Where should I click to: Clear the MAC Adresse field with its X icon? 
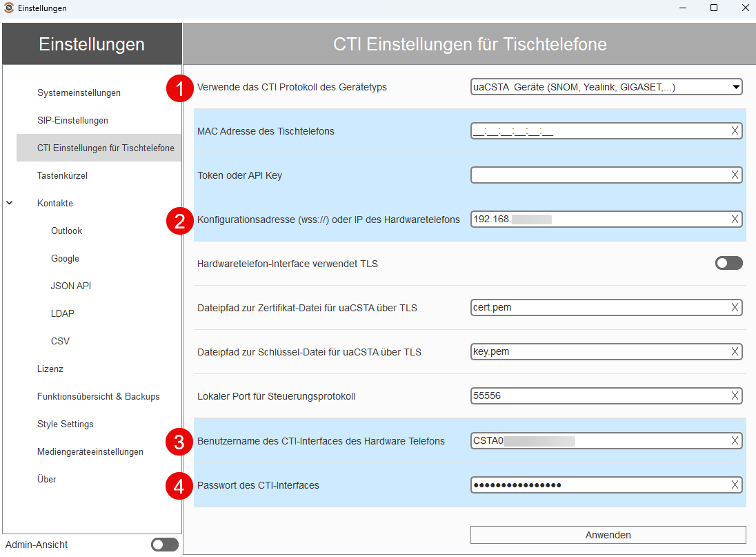(735, 130)
